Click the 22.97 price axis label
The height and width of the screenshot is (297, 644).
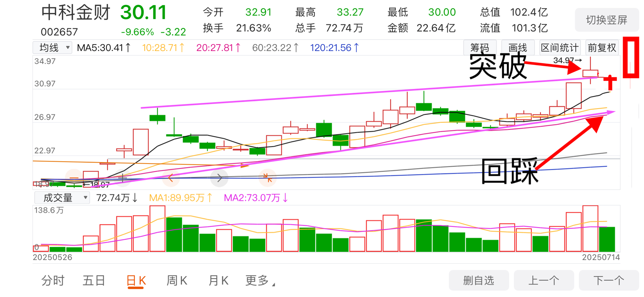pos(45,150)
